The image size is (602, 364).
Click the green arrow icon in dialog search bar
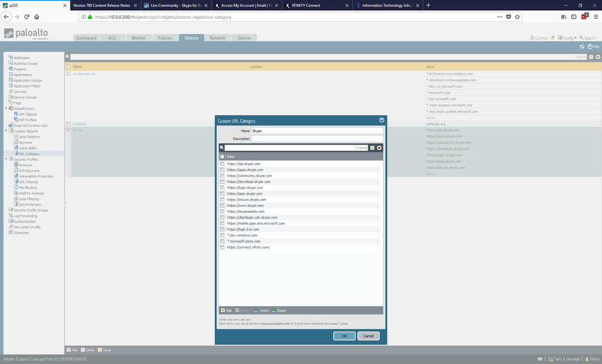(372, 148)
